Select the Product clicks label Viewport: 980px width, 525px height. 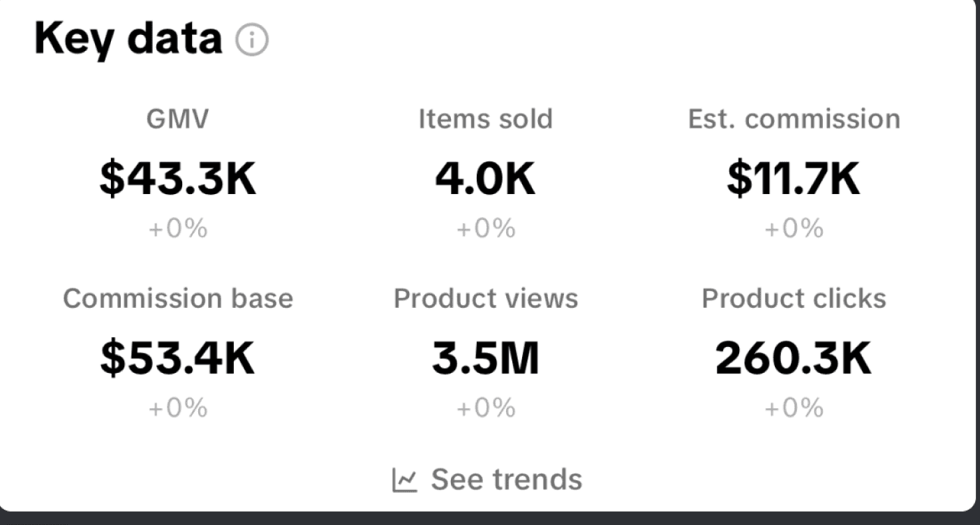tap(794, 299)
